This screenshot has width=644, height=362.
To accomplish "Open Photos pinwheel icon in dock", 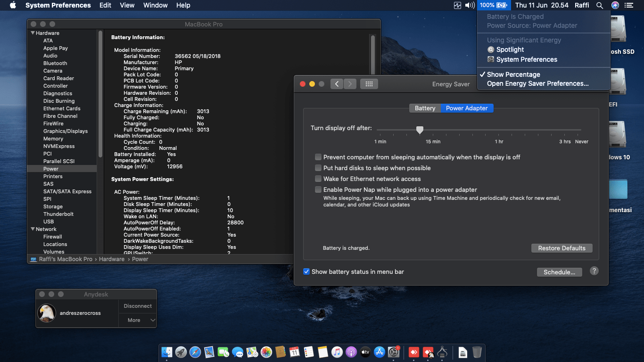I will (x=266, y=352).
